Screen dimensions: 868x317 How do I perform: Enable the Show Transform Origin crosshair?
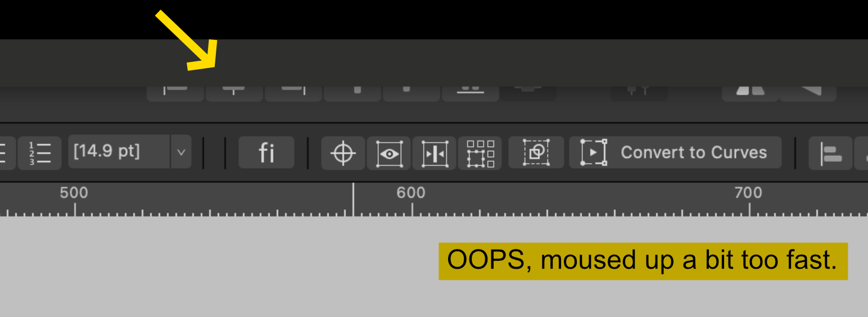point(343,153)
